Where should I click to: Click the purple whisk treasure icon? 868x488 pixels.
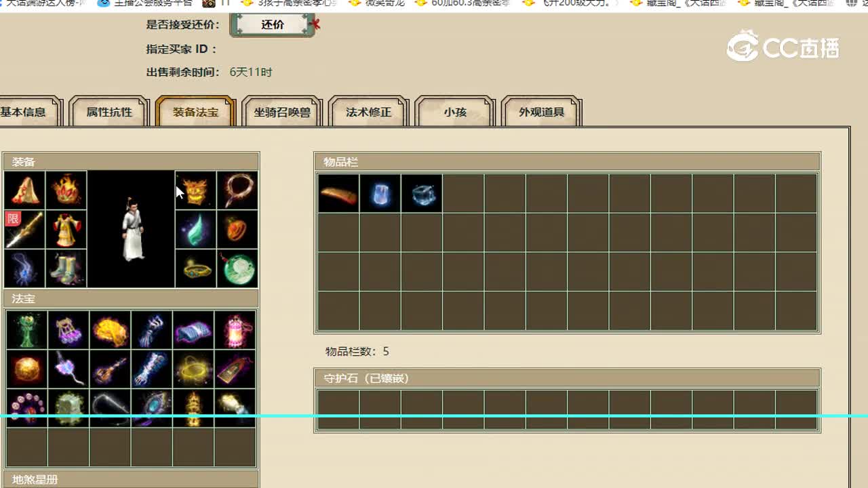[68, 369]
